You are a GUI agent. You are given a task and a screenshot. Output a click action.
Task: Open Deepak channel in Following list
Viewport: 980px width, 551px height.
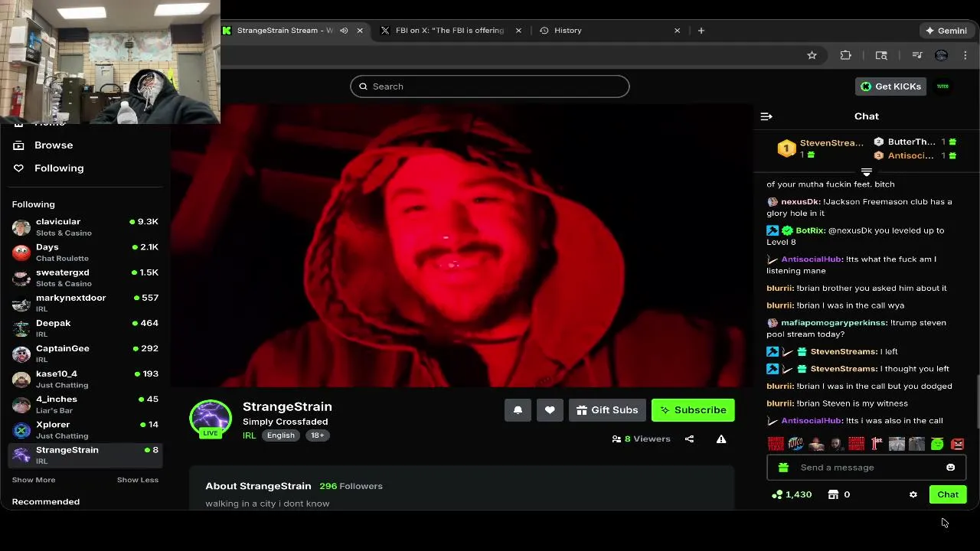[x=85, y=328]
